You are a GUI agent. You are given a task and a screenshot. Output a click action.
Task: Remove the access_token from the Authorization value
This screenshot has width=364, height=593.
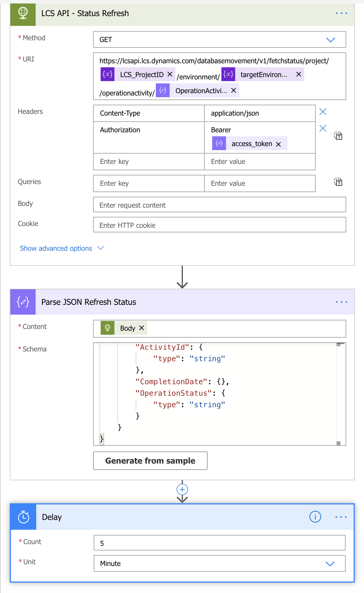(x=278, y=144)
